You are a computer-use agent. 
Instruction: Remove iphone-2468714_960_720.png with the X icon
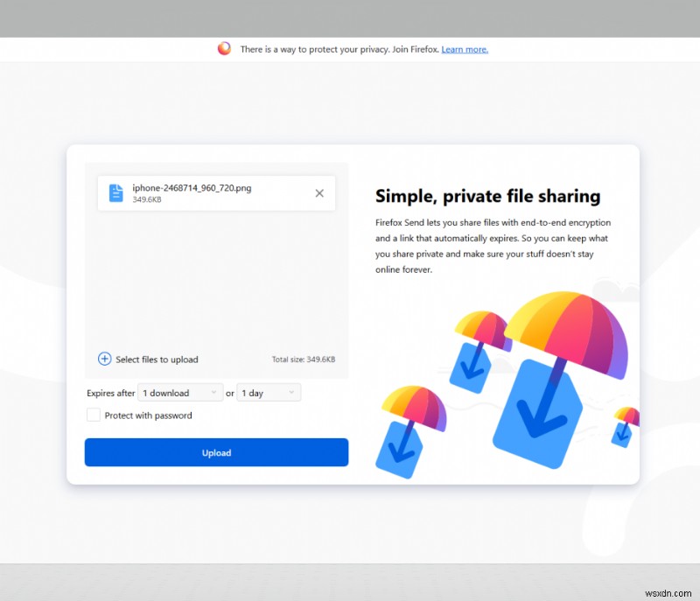319,192
